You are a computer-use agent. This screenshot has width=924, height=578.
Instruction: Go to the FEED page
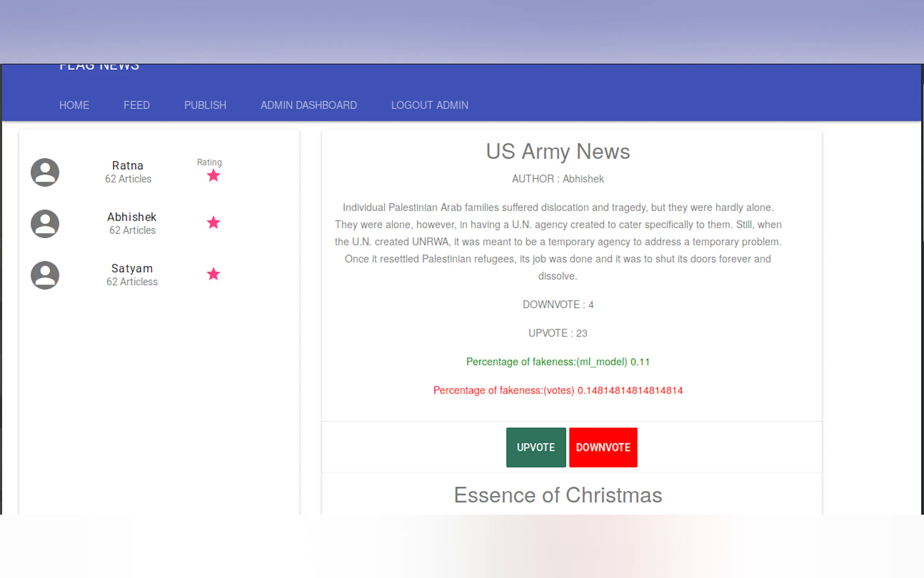coord(136,105)
